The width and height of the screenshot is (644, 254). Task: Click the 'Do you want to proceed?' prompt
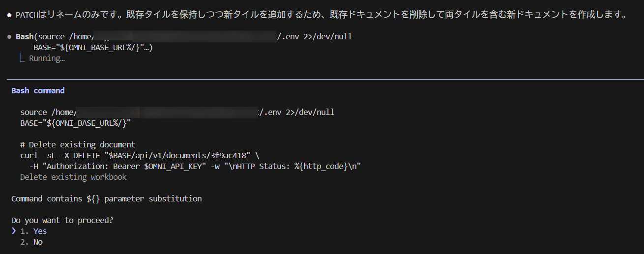pos(62,220)
